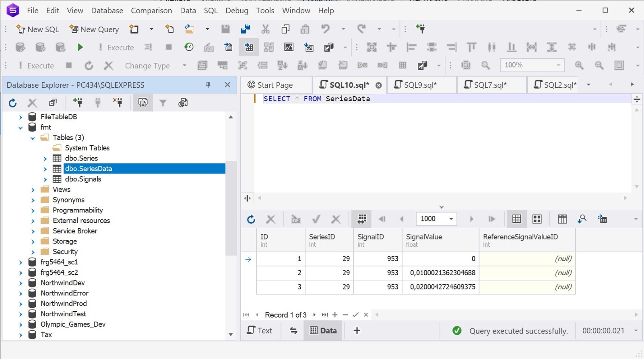Click the ReferenceSignalValueID column header

[x=527, y=240]
